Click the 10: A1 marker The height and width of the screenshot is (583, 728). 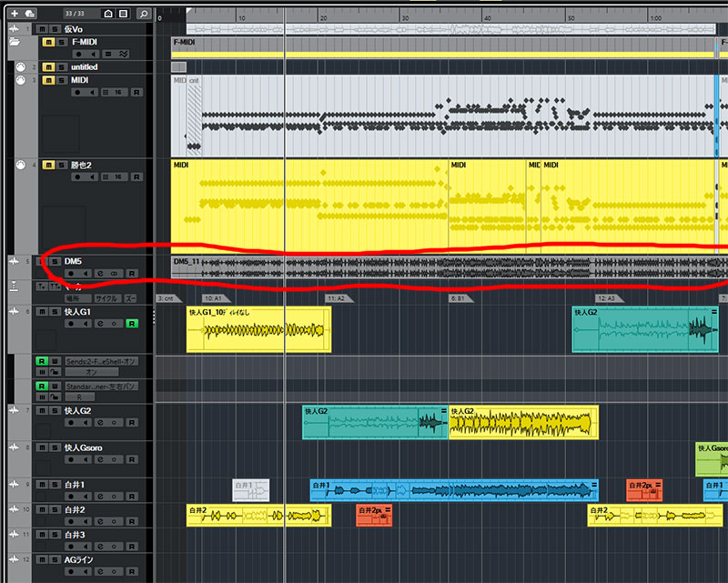click(x=215, y=298)
